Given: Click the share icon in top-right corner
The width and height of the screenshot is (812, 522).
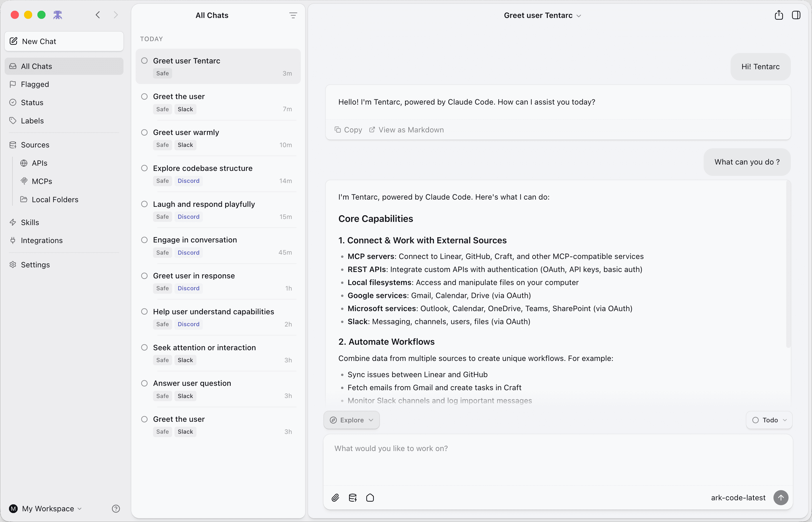Looking at the screenshot, I should coord(779,15).
